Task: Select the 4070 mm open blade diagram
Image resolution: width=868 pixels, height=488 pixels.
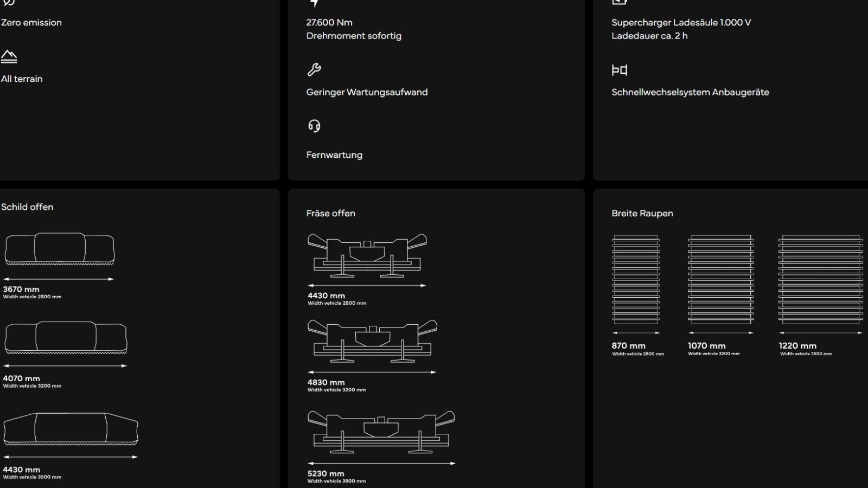Action: [66, 338]
